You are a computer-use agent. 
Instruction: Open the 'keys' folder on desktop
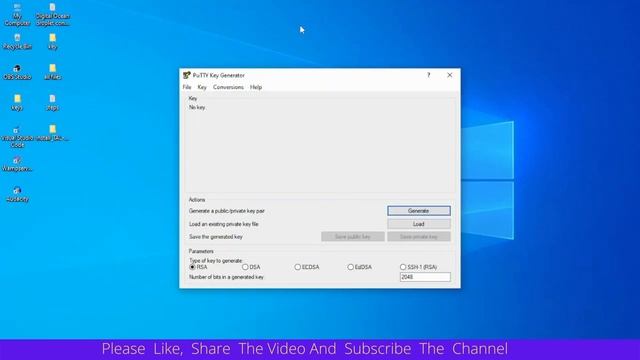point(17,103)
